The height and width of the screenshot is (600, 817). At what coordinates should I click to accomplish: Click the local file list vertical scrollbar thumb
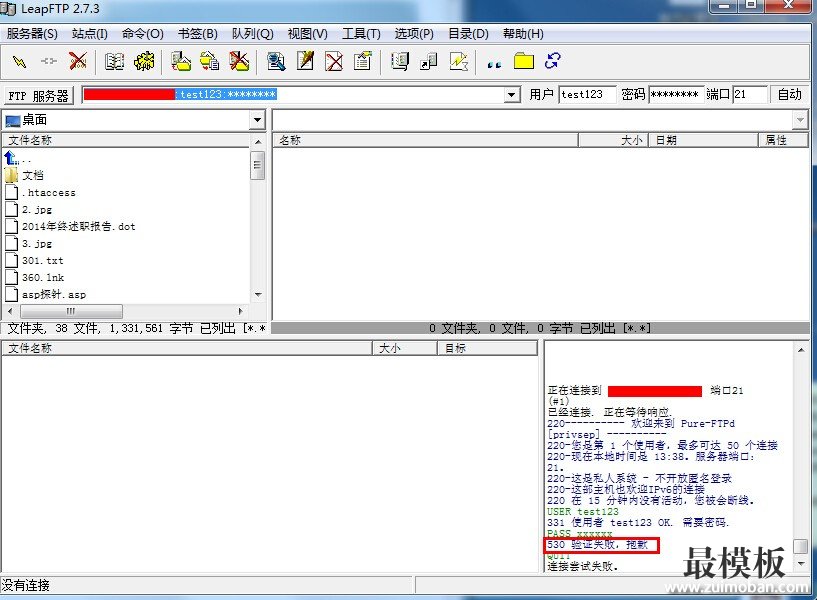(257, 165)
